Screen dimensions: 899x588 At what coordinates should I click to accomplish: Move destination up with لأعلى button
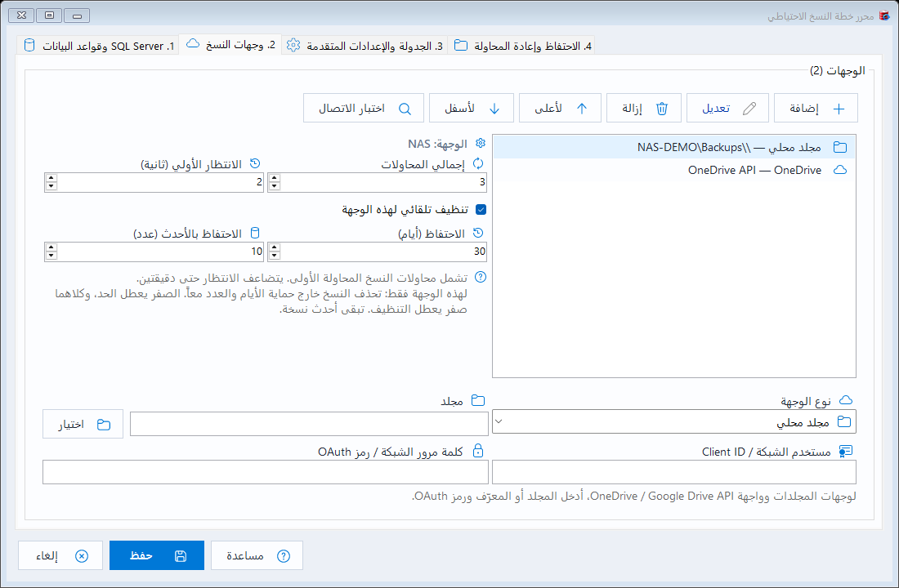560,109
